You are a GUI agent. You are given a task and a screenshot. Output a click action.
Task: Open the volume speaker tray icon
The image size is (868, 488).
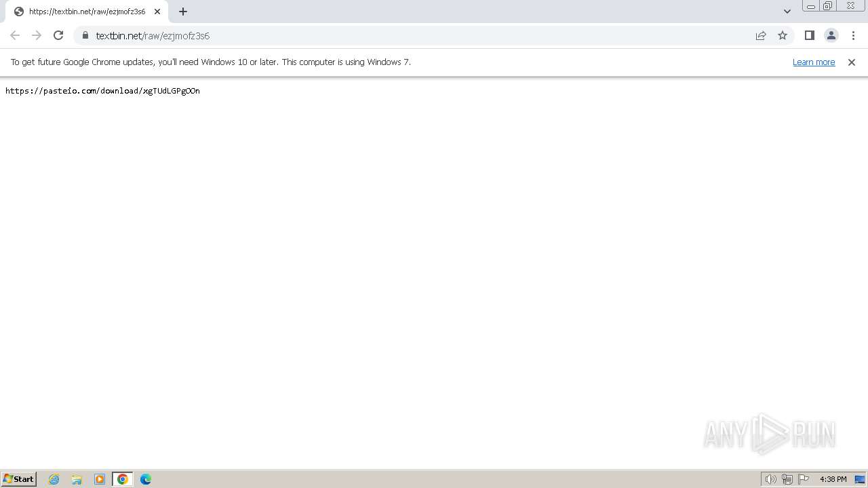pyautogui.click(x=771, y=479)
